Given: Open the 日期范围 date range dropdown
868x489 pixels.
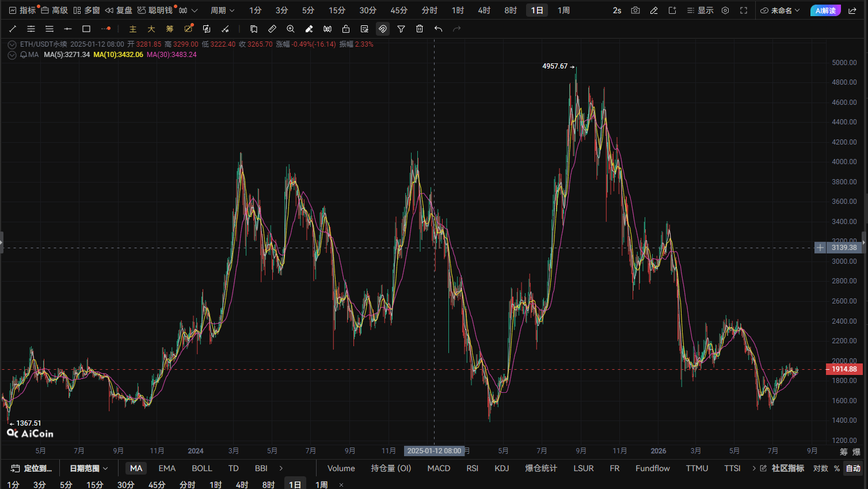Looking at the screenshot, I should [89, 468].
